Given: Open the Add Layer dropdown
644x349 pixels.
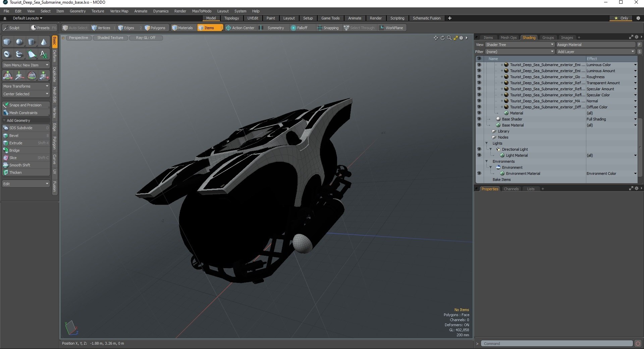Looking at the screenshot, I should [x=596, y=52].
